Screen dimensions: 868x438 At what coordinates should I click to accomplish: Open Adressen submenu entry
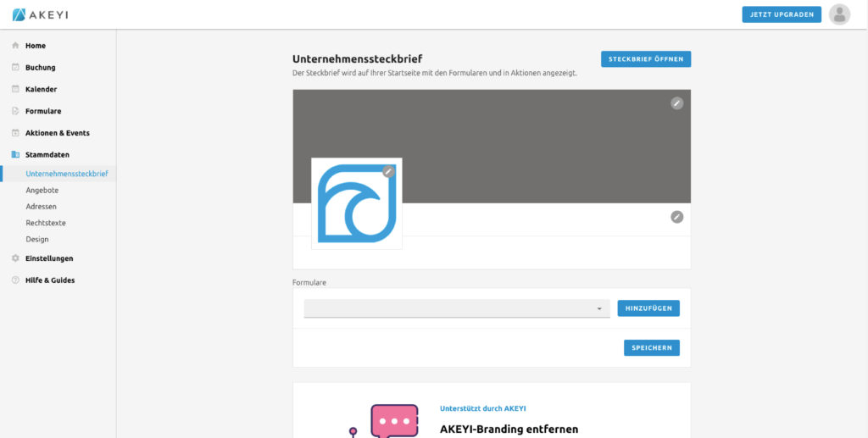(x=42, y=207)
